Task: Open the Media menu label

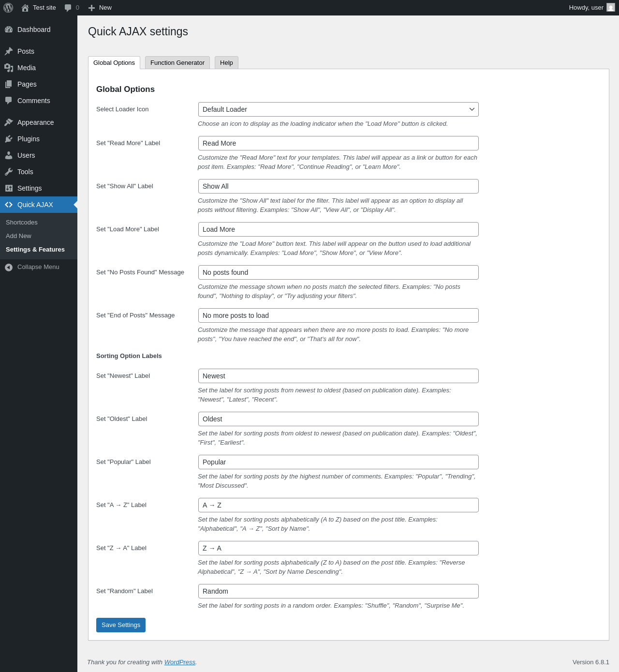Action: point(27,68)
